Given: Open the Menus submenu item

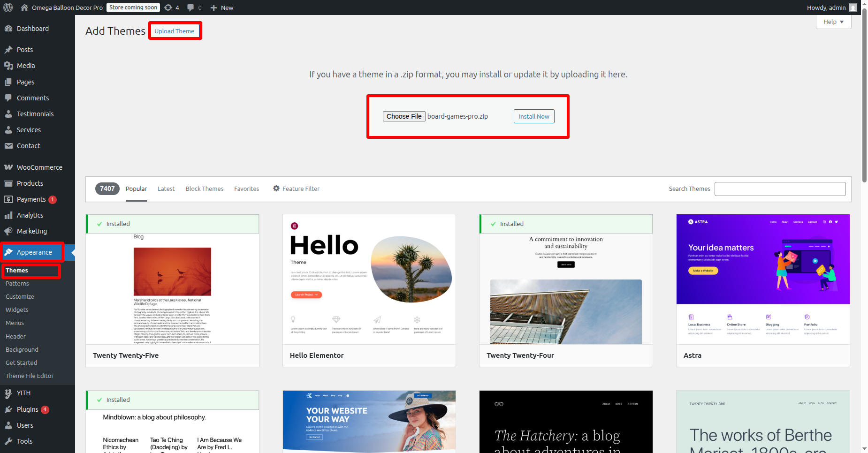Looking at the screenshot, I should click(x=15, y=323).
